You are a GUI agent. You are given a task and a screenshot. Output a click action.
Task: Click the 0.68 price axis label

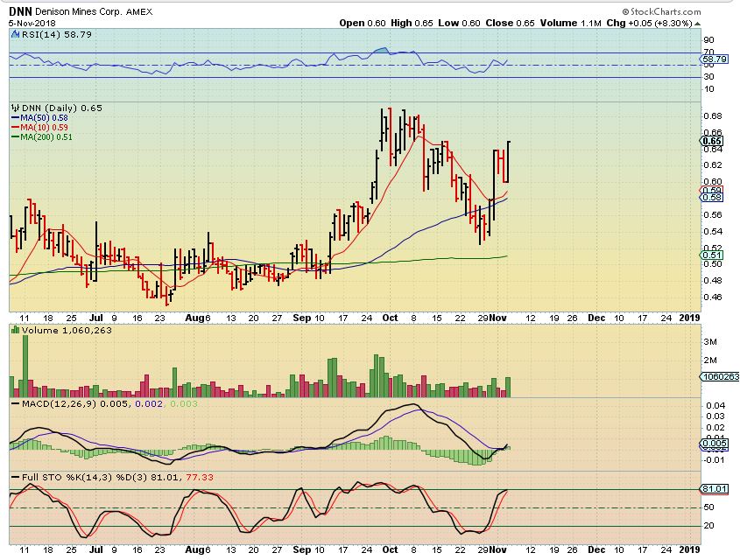pyautogui.click(x=713, y=116)
